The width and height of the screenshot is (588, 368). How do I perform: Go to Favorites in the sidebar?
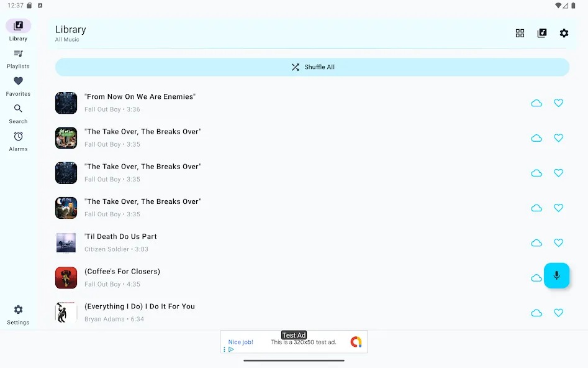coord(18,86)
